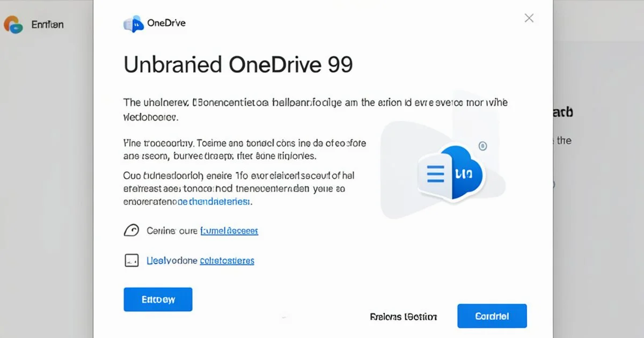644x338 pixels.
Task: Click the small circle icon above the cloud
Action: 482,146
